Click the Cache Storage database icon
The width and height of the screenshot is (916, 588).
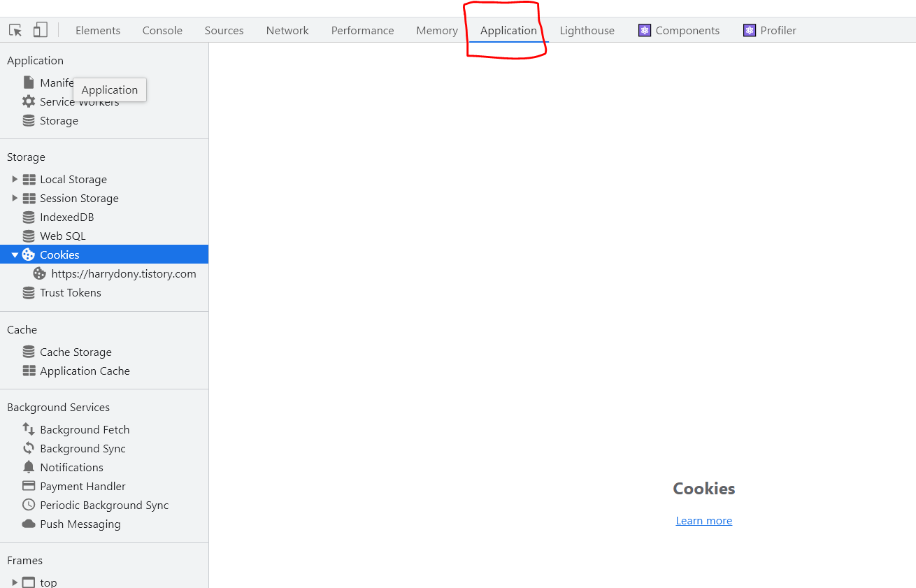[x=29, y=352]
